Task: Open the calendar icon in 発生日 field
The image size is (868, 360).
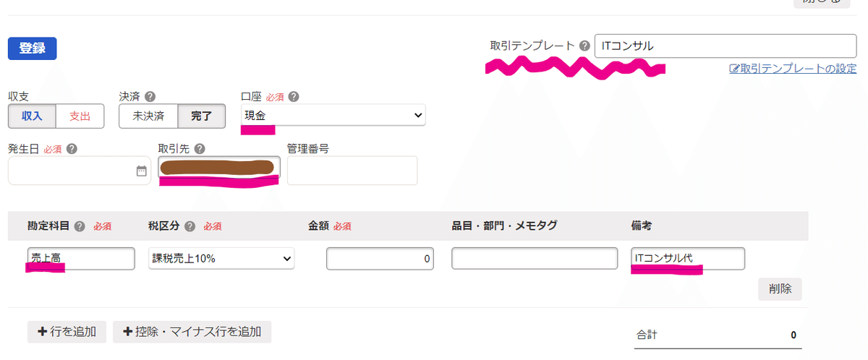Action: tap(141, 171)
